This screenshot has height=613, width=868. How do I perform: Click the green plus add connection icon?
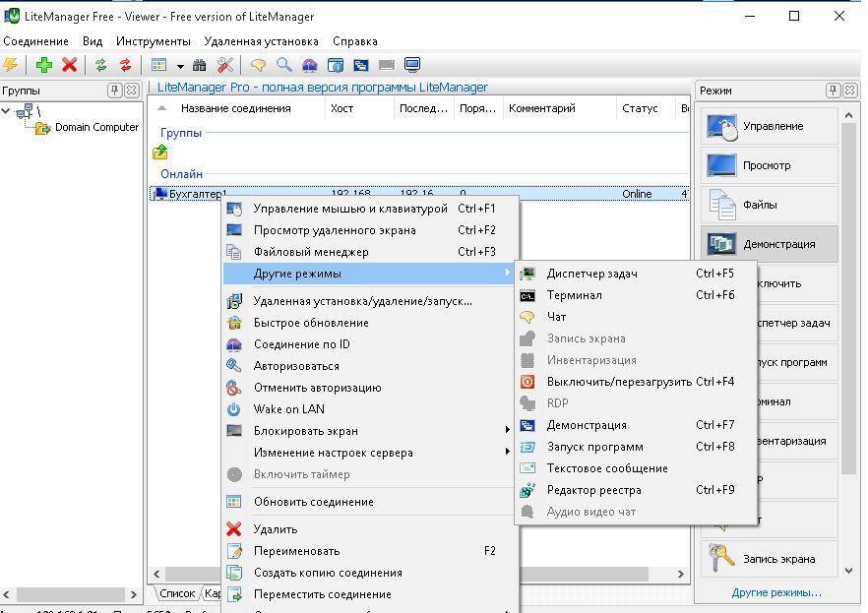click(x=43, y=65)
